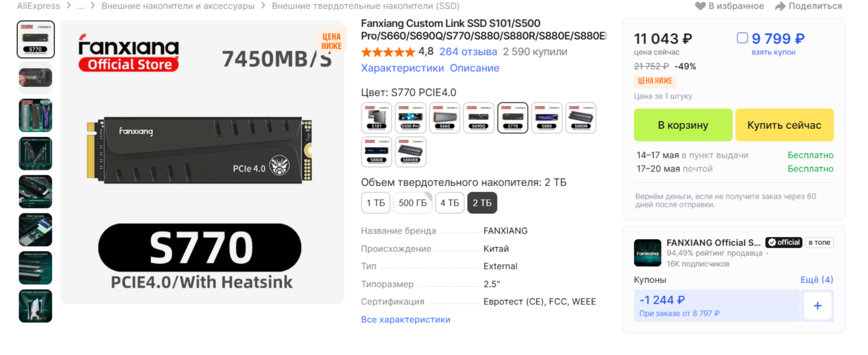Select the S880ER color variant
The width and height of the screenshot is (868, 355).
(410, 152)
